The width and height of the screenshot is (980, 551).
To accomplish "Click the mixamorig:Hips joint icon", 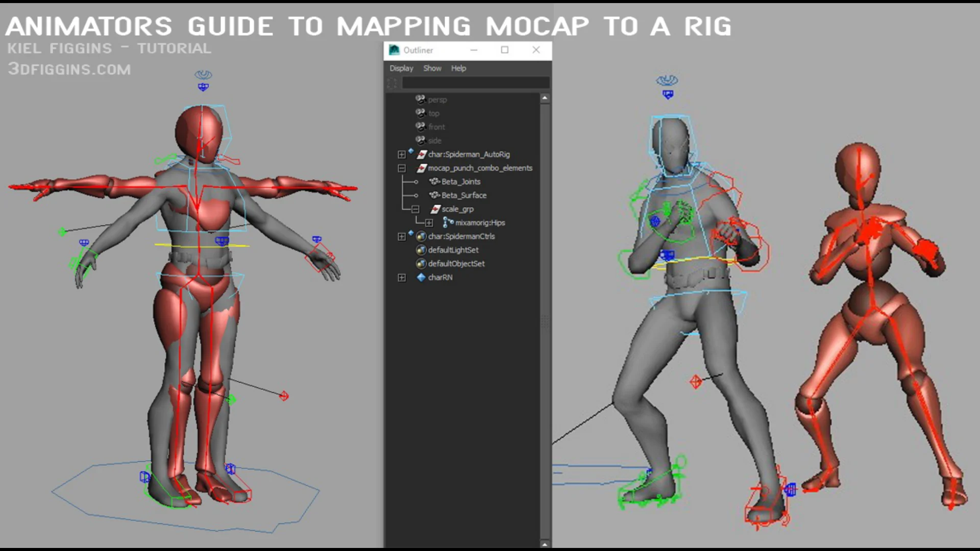I will pyautogui.click(x=448, y=222).
